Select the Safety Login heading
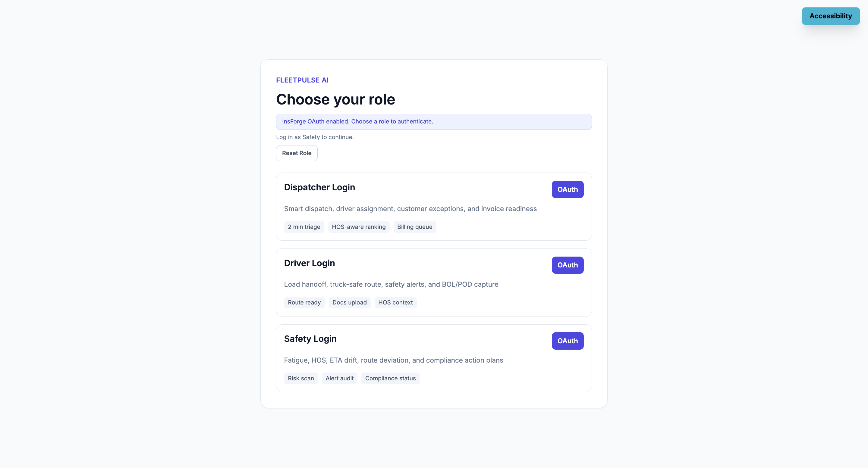The height and width of the screenshot is (468, 868). click(310, 339)
